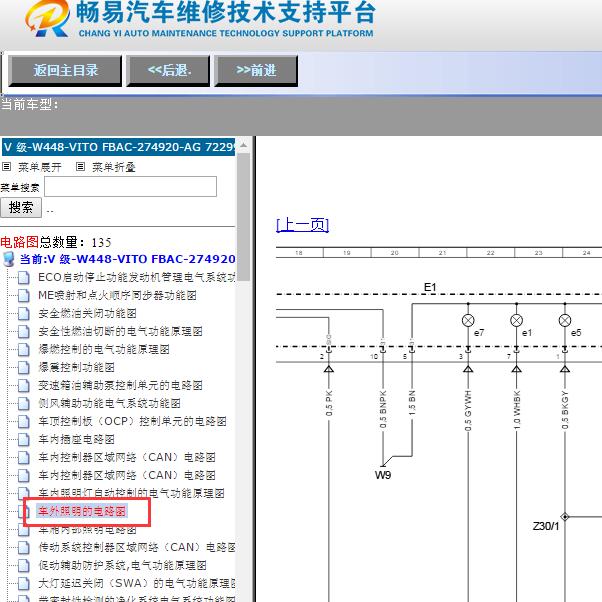Viewport: 602px width, 602px height.
Task: Open 大灯延迟关闭（SWA）的电气功能原理图 entry
Action: (137, 583)
